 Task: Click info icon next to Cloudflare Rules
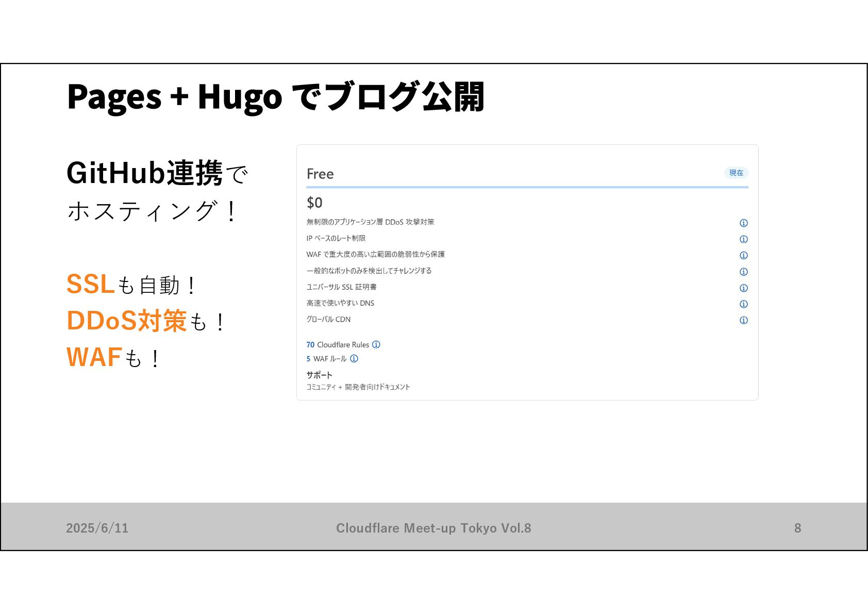[376, 344]
